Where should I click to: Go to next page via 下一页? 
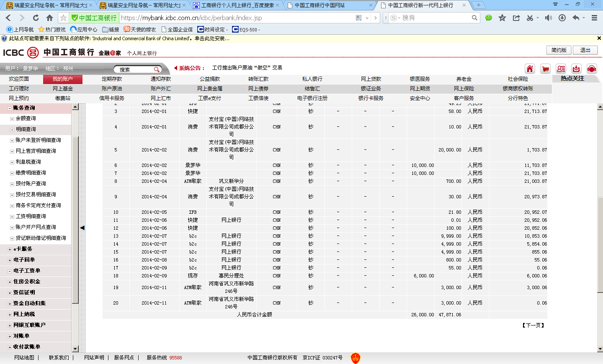point(533,325)
